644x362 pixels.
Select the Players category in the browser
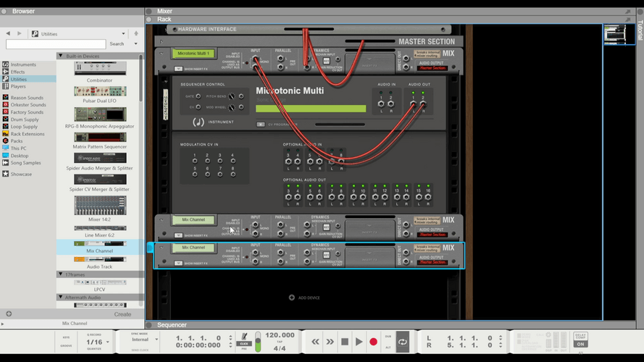(x=18, y=86)
